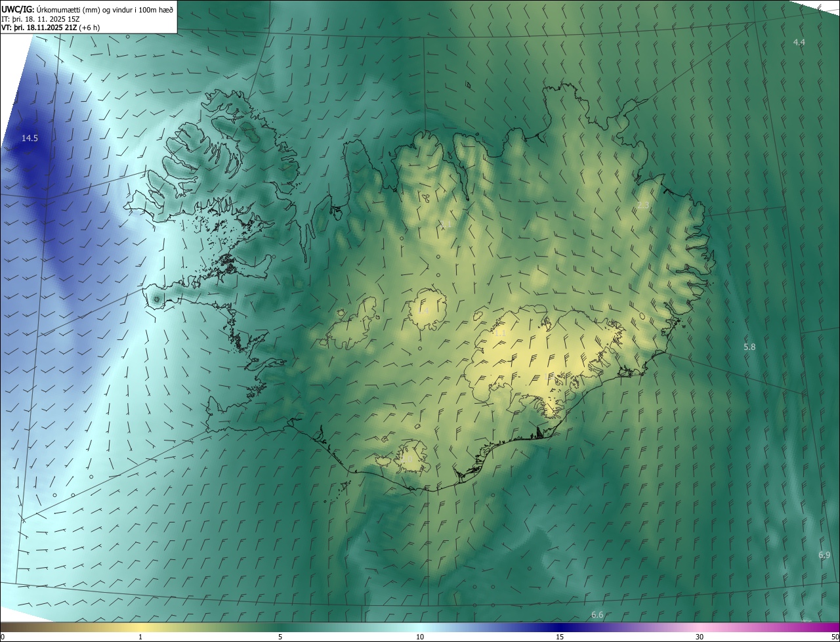Click the 1.1 value label on Vatnajökull
Screen dimensions: 840x642
coord(499,333)
